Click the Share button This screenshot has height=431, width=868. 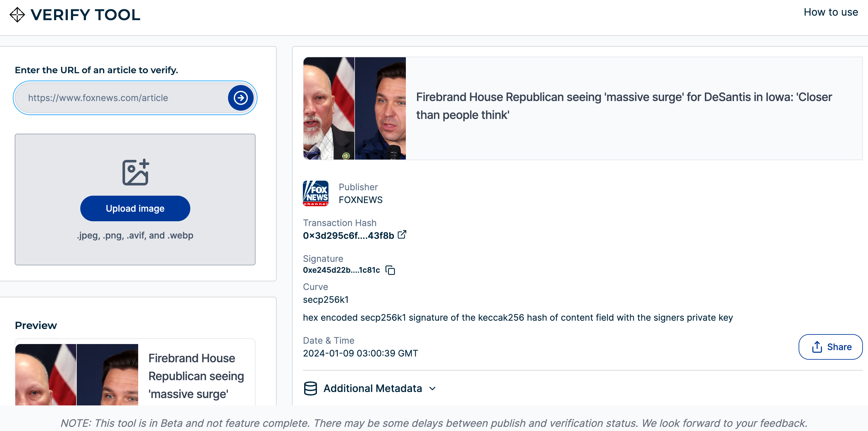point(830,347)
